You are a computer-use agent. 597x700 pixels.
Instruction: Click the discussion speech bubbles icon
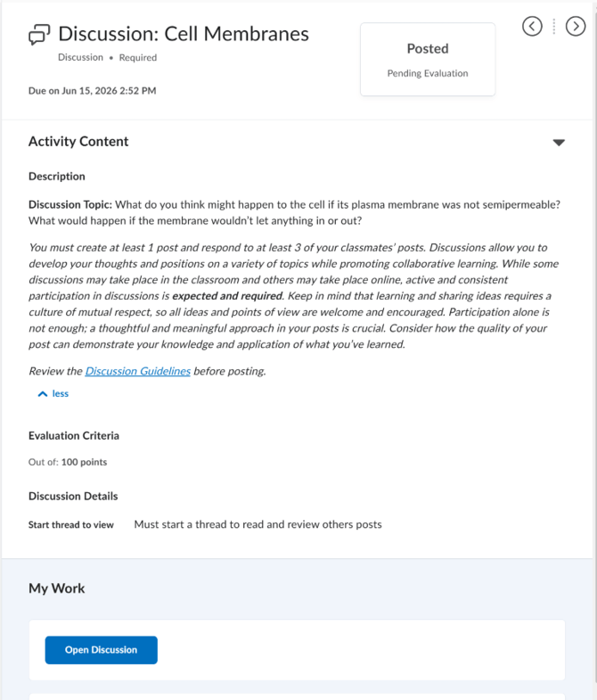point(39,35)
